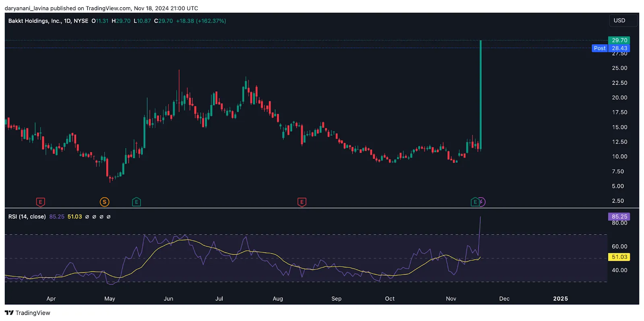Click the 7.50 price axis label
This screenshot has height=321, width=644.
point(618,171)
